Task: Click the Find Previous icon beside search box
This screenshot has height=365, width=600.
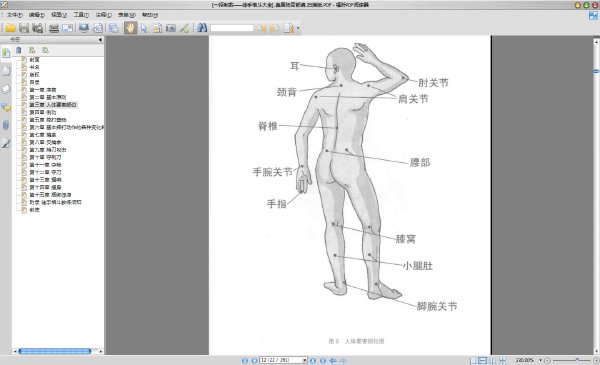Action: click(261, 28)
